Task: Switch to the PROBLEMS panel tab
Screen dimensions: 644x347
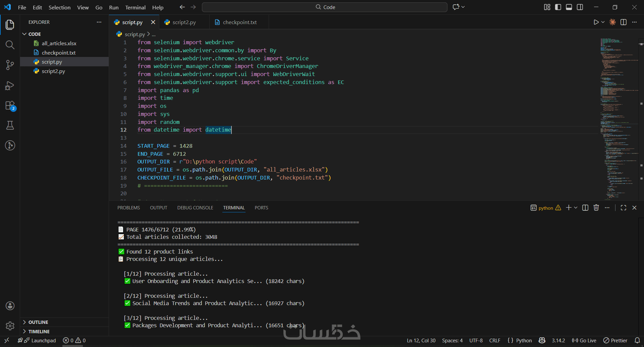Action: click(x=128, y=208)
